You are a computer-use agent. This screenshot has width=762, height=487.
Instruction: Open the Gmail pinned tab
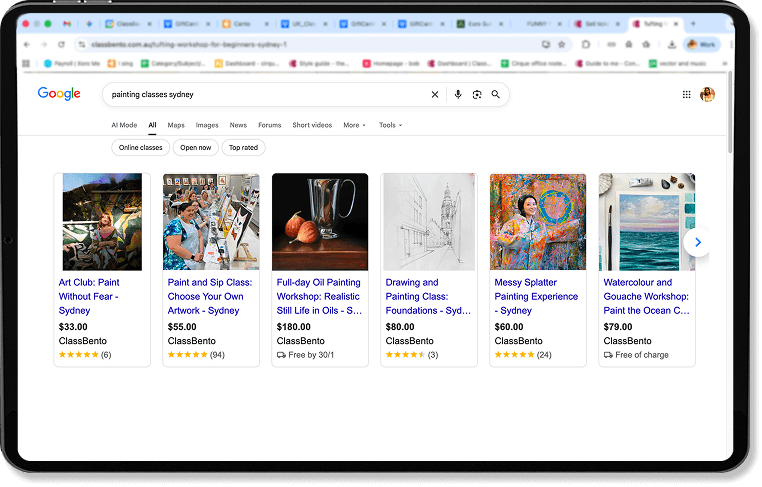(67, 23)
